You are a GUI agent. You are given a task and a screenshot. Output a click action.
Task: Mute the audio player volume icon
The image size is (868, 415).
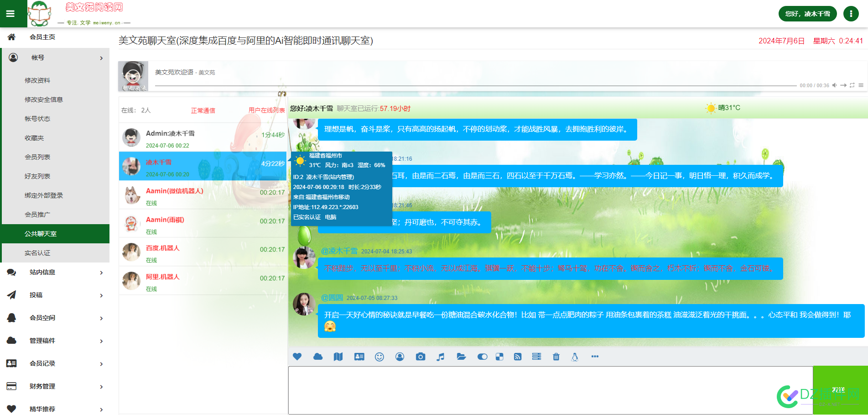[x=834, y=85]
